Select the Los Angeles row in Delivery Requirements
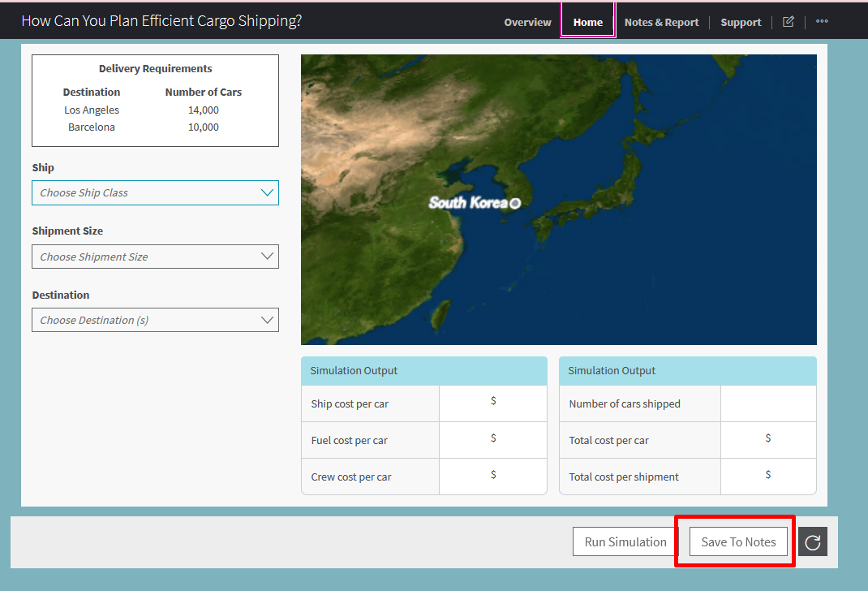The image size is (868, 591). [92, 110]
